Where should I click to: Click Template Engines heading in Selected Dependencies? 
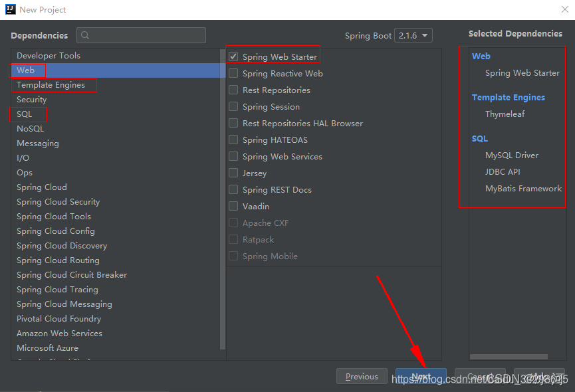click(x=509, y=98)
